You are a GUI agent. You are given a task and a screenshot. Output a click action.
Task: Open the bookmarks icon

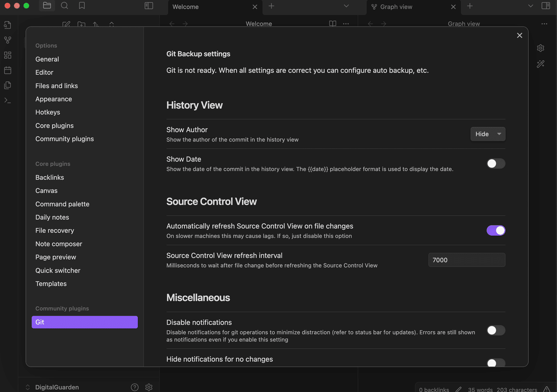pyautogui.click(x=82, y=6)
